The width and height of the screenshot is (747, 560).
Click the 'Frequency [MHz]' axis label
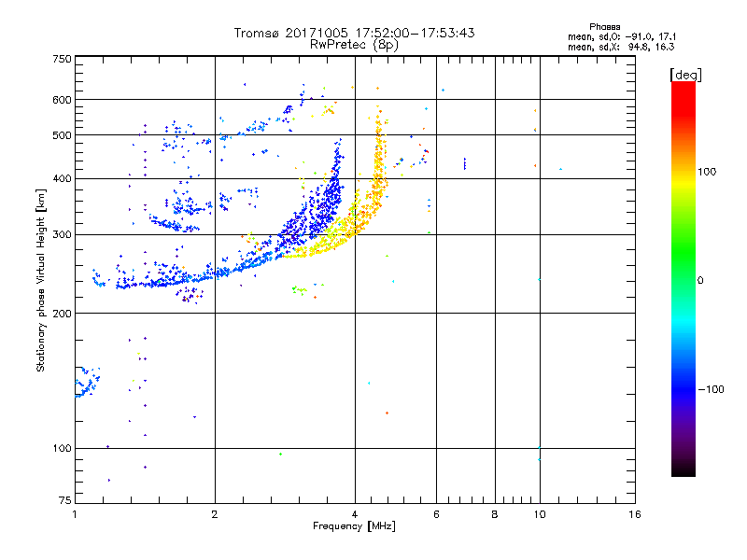coord(354,526)
